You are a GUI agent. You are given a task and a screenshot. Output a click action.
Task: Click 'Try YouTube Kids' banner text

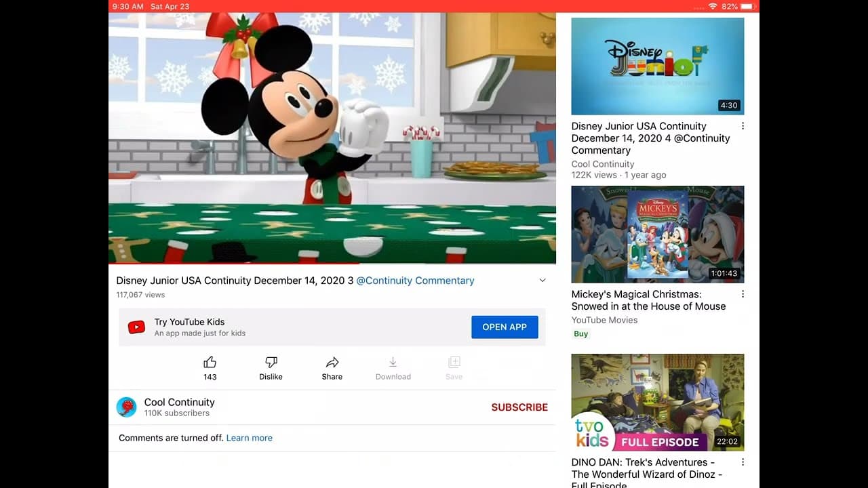pyautogui.click(x=189, y=322)
